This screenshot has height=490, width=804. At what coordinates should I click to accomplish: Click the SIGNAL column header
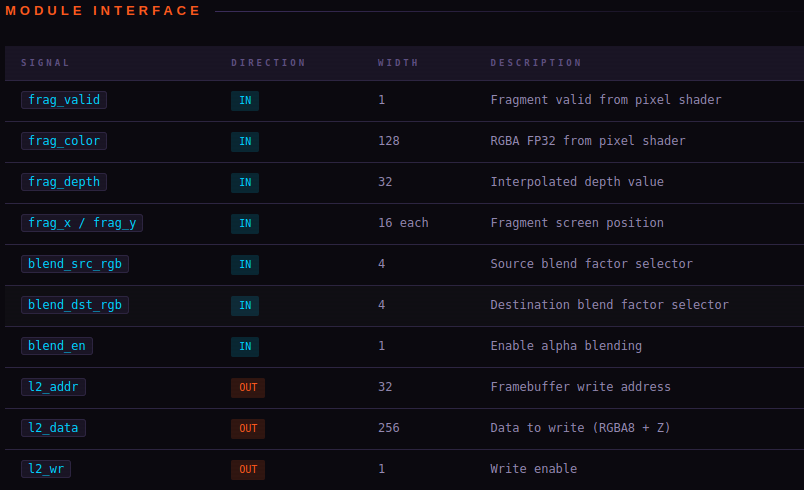[45, 63]
